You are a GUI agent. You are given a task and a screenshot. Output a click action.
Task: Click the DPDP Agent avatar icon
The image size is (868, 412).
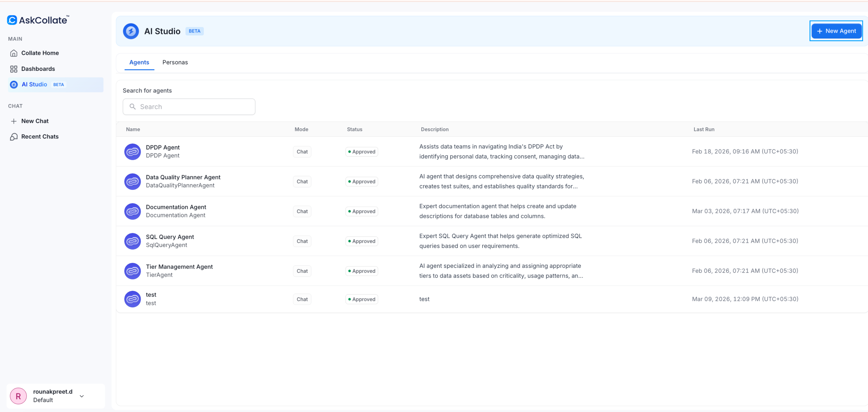point(132,152)
